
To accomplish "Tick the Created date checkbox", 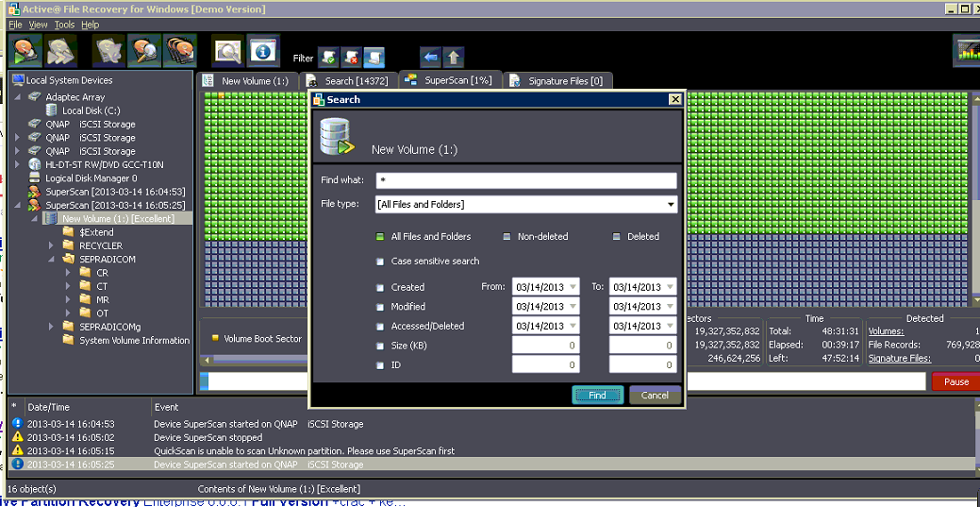I will [x=379, y=287].
